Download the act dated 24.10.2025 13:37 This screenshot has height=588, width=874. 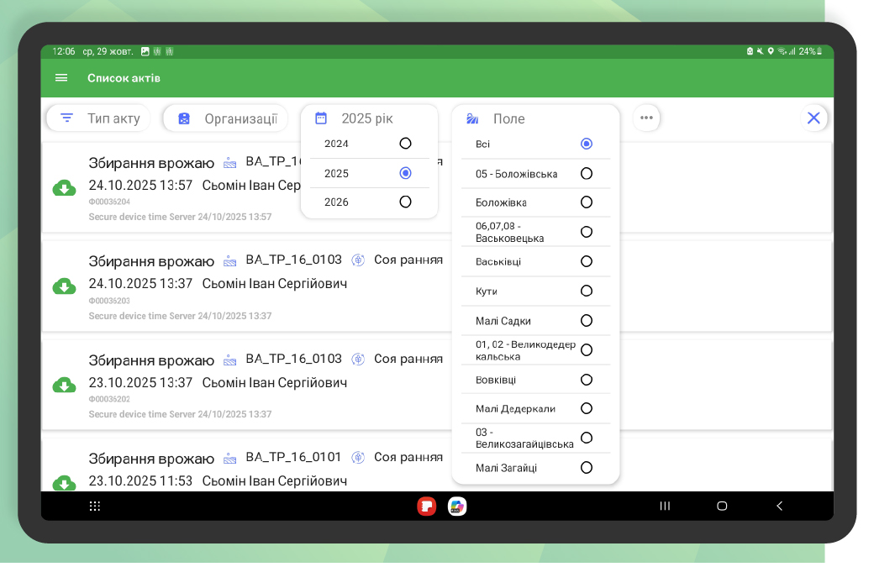click(65, 286)
